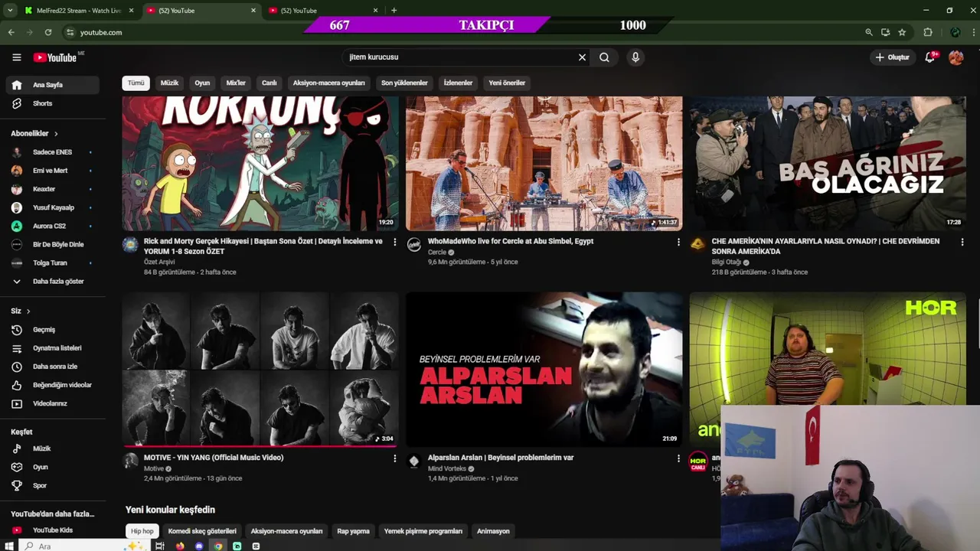980x551 pixels.
Task: Open the account avatar menu
Action: coord(955,57)
